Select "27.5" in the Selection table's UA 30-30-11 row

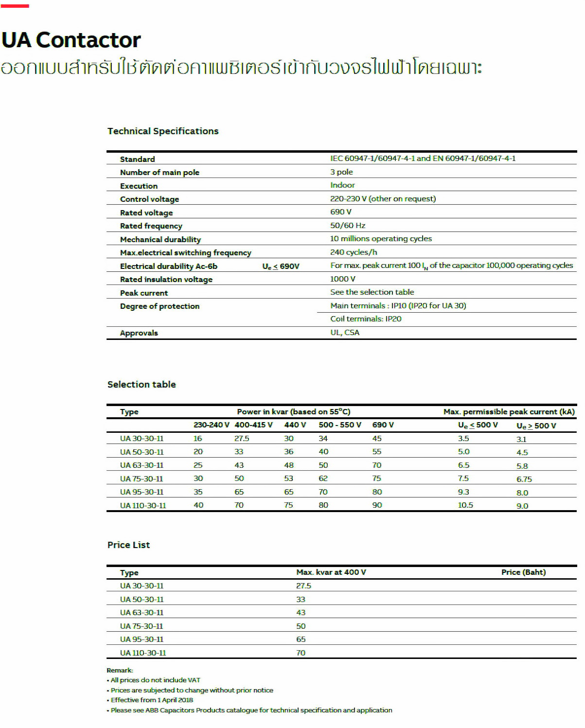click(242, 438)
